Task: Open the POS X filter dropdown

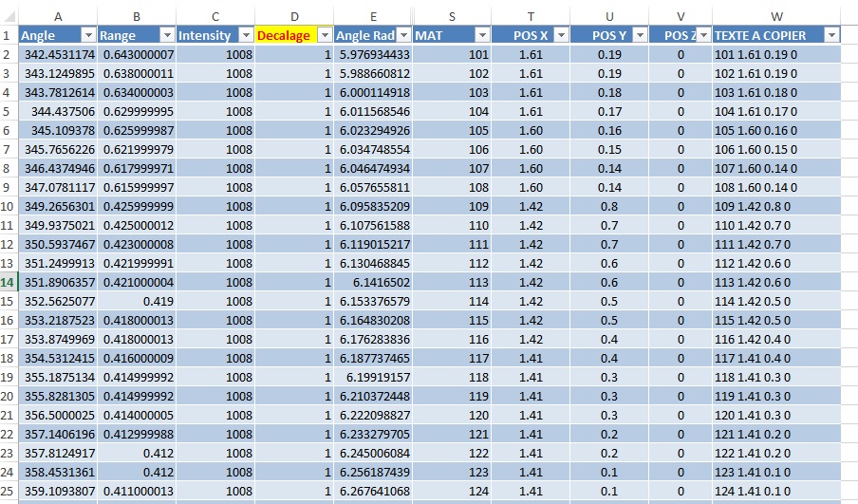Action: click(x=562, y=35)
